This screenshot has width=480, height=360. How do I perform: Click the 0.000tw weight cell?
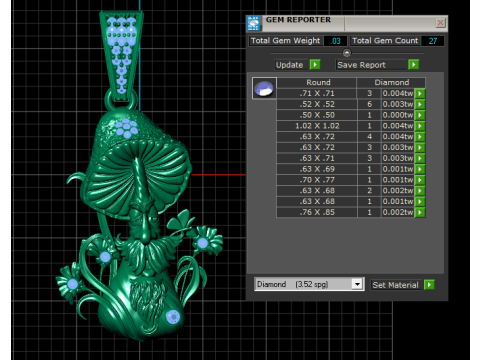click(x=398, y=115)
